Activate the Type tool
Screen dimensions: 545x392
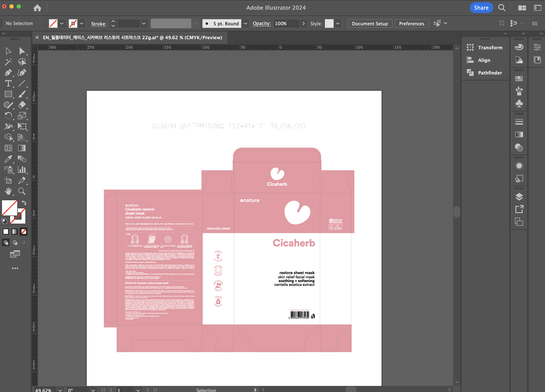[9, 83]
